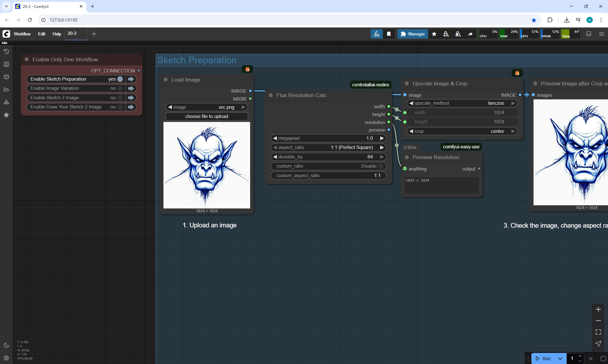The height and width of the screenshot is (364, 608).
Task: Expand the Run button dropdown arrow
Action: pos(560,358)
